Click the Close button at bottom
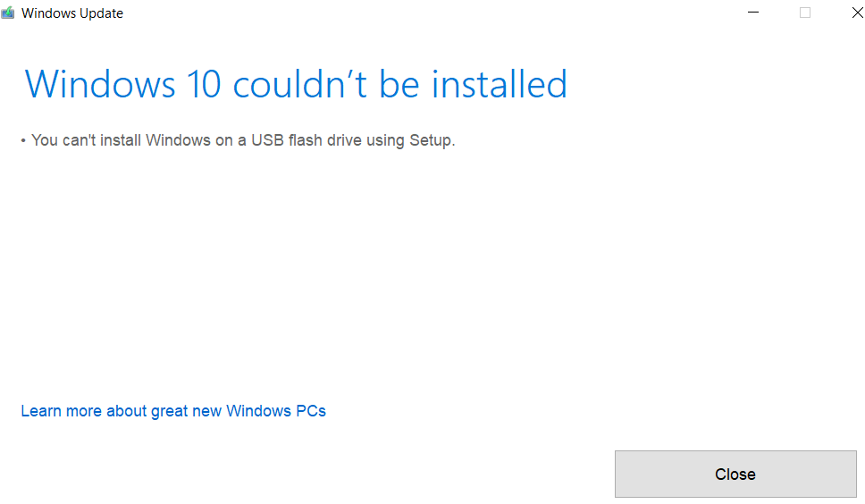The height and width of the screenshot is (504, 865). click(x=735, y=475)
